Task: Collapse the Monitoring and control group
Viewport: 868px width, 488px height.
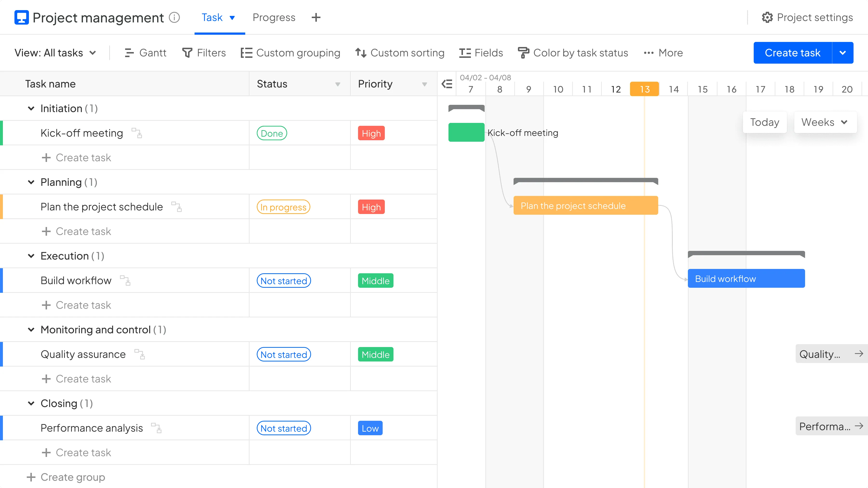Action: tap(31, 330)
